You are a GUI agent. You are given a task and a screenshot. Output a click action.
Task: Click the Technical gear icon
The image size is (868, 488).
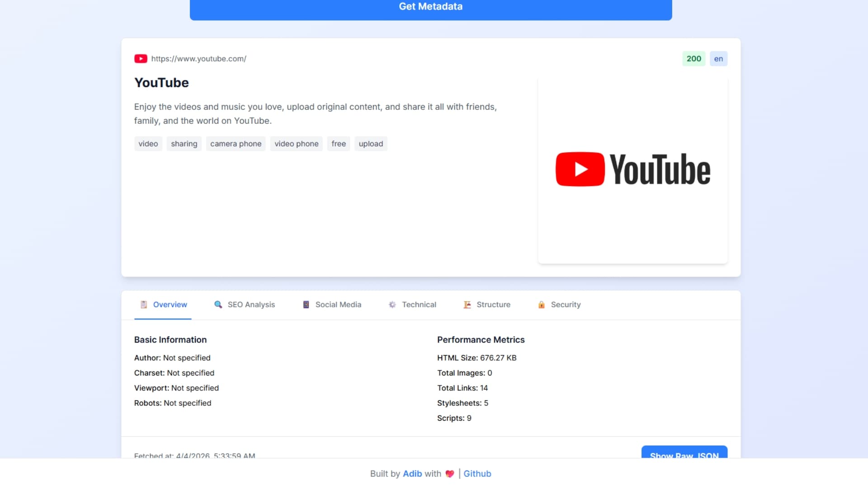(392, 305)
